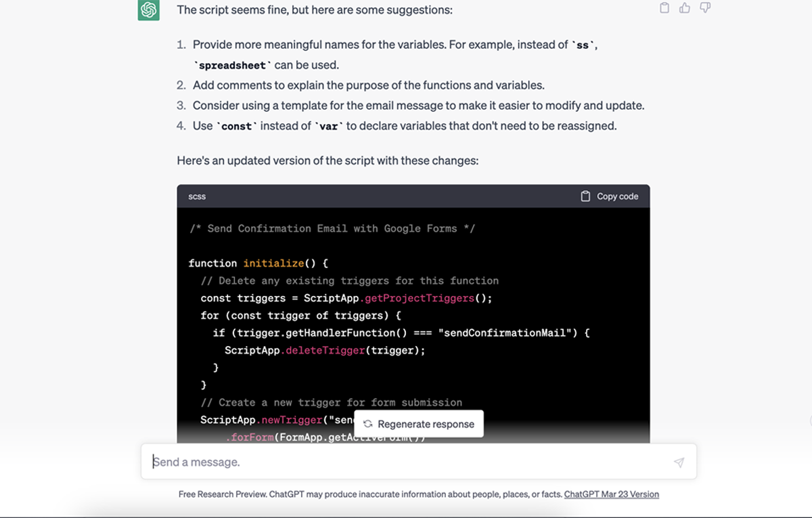This screenshot has width=812, height=518.
Task: Click the initialize function name in code
Action: click(274, 263)
